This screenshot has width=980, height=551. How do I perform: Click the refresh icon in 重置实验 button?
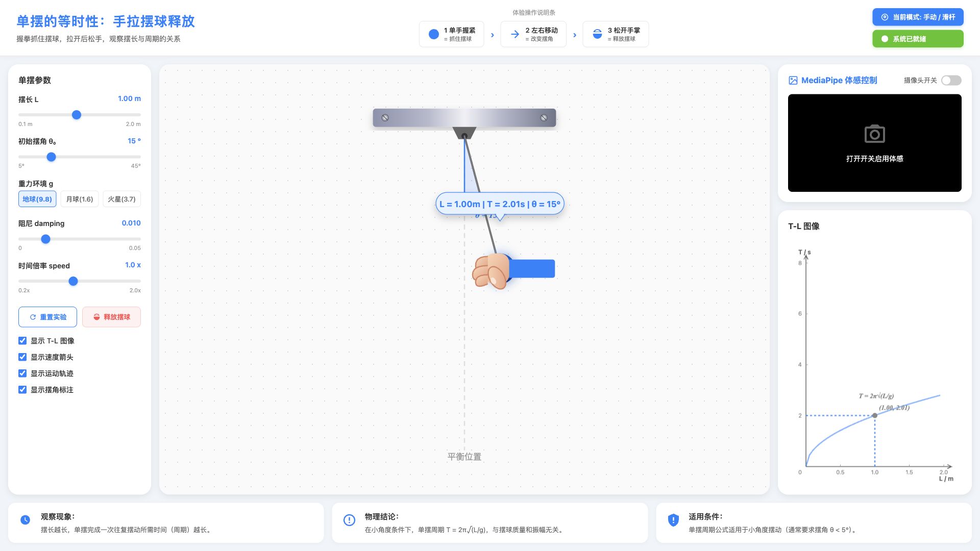pyautogui.click(x=33, y=317)
